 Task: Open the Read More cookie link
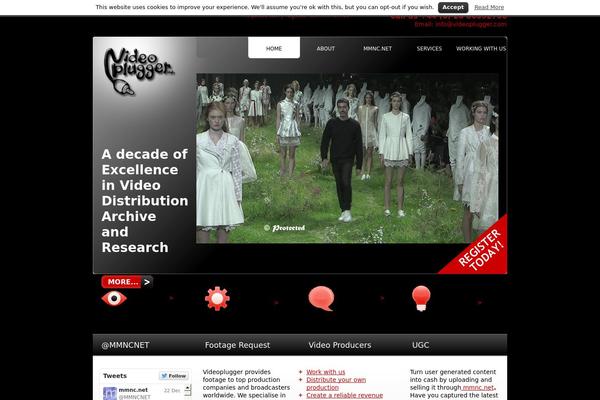[489, 7]
